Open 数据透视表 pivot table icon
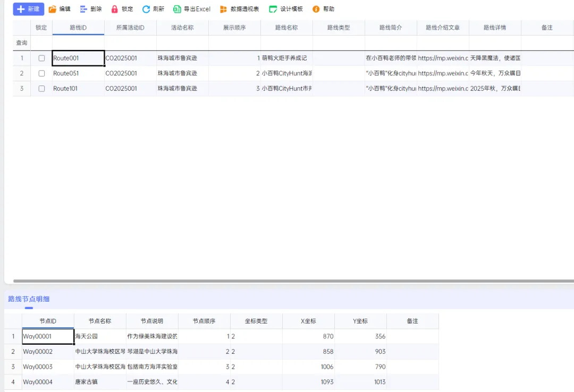Viewport: 574px width, 392px height. tap(224, 9)
